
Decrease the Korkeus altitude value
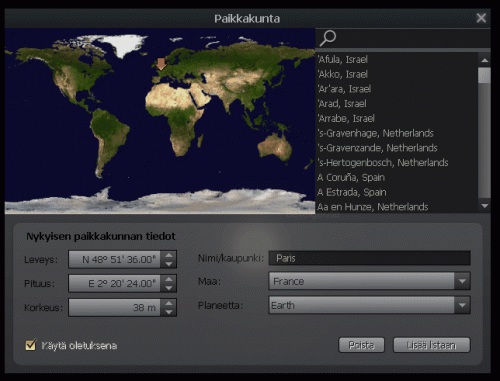169,312
